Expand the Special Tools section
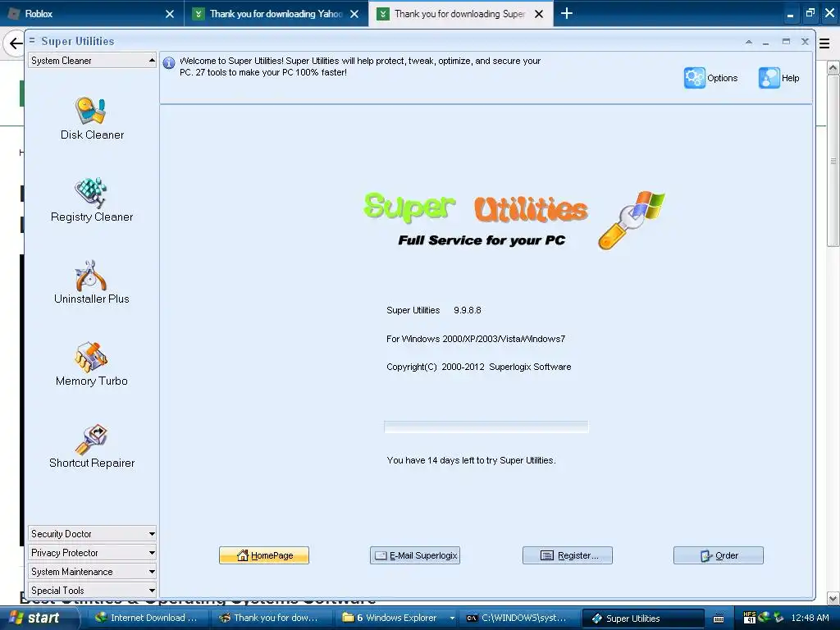 92,591
